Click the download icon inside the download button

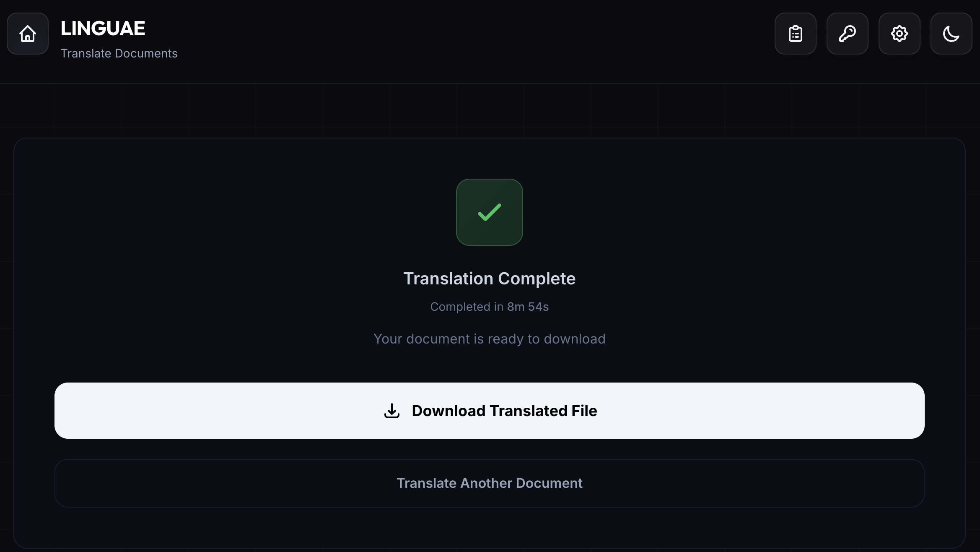(391, 411)
